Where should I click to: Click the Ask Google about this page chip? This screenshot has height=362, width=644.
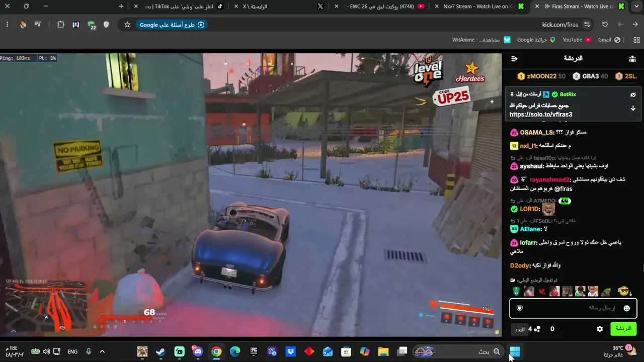click(x=172, y=25)
